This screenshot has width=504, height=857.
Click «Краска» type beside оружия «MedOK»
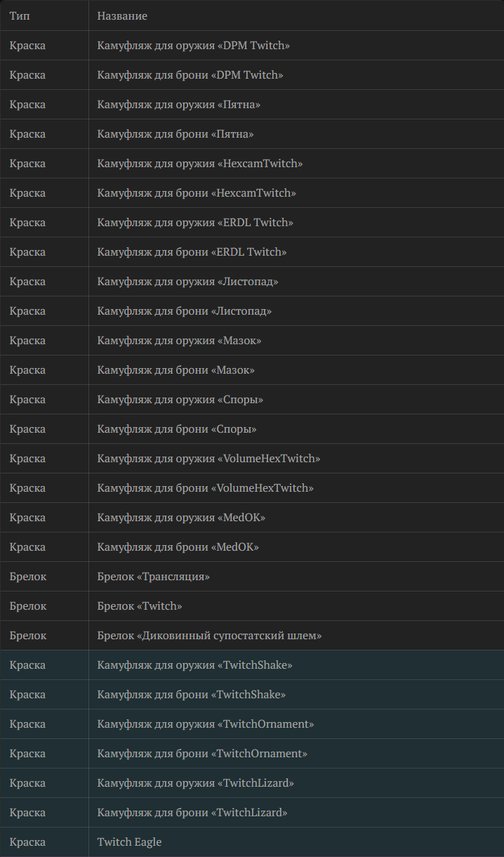point(27,518)
